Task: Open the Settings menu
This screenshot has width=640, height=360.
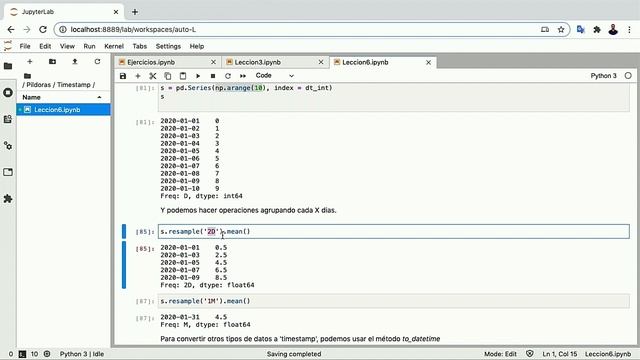Action: pos(168,46)
